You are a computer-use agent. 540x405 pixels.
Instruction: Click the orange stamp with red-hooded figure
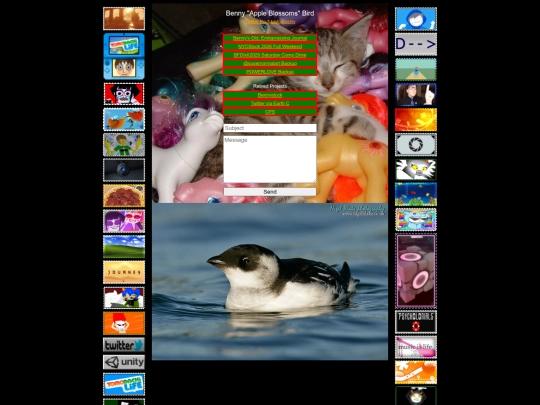124,323
